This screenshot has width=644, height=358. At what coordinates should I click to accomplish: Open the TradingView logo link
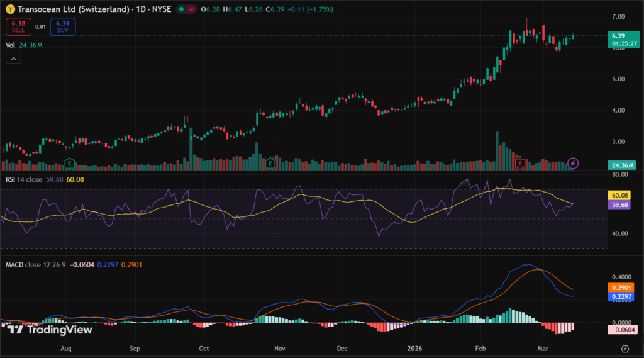pyautogui.click(x=50, y=330)
